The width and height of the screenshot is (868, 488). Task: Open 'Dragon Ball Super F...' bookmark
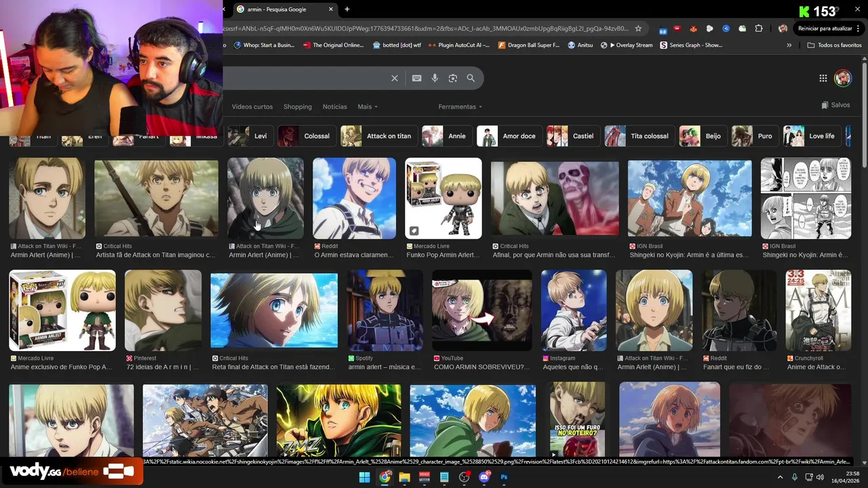pos(528,45)
